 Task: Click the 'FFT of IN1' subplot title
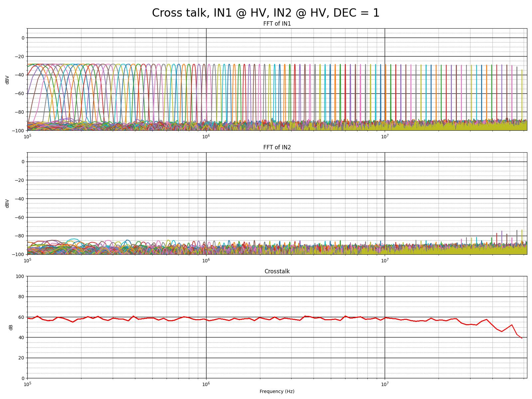pyautogui.click(x=277, y=24)
